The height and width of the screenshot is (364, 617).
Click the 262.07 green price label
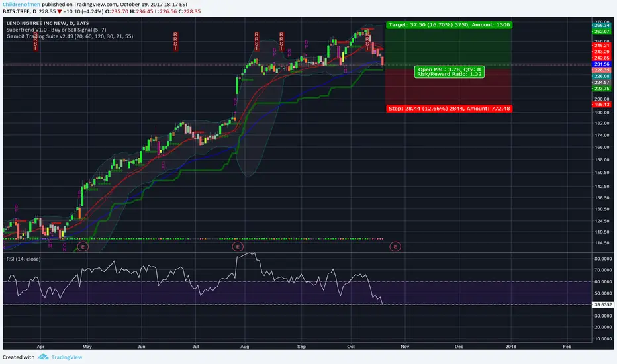[602, 32]
